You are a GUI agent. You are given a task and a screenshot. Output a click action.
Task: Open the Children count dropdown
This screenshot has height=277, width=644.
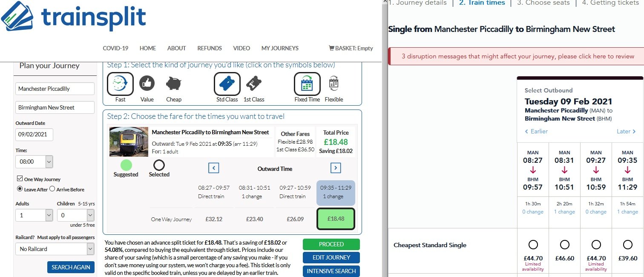coord(75,215)
